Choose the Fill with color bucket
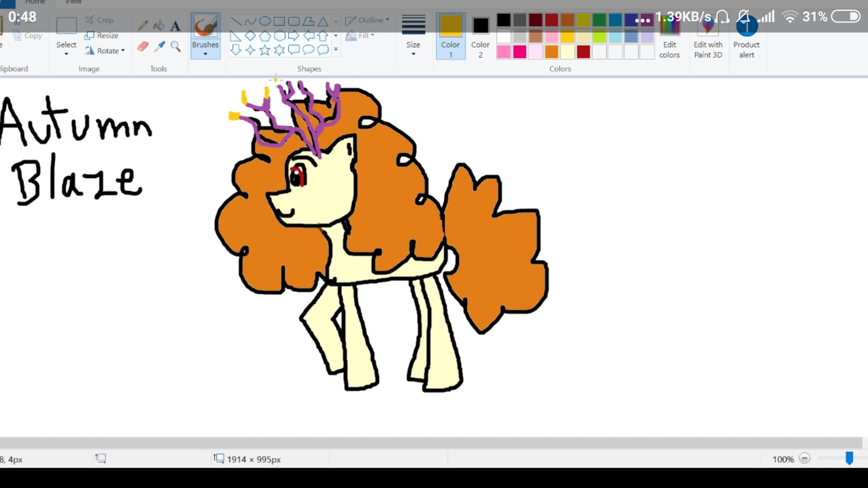 click(159, 25)
